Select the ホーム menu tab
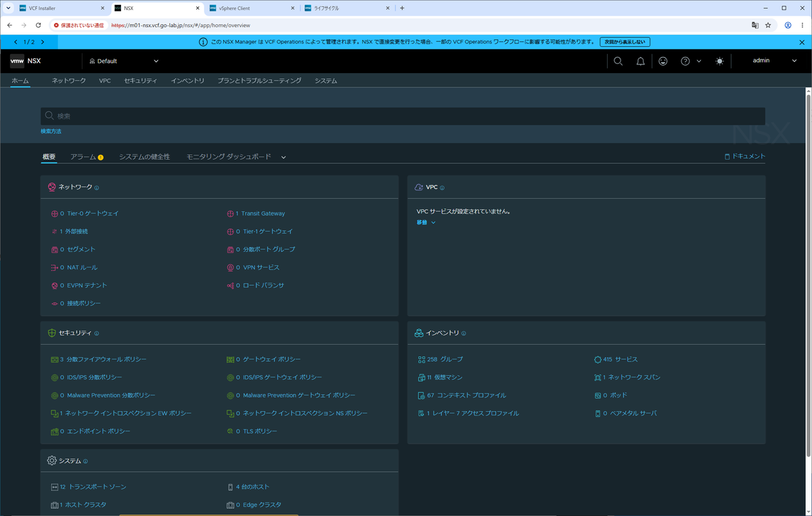 click(x=20, y=81)
